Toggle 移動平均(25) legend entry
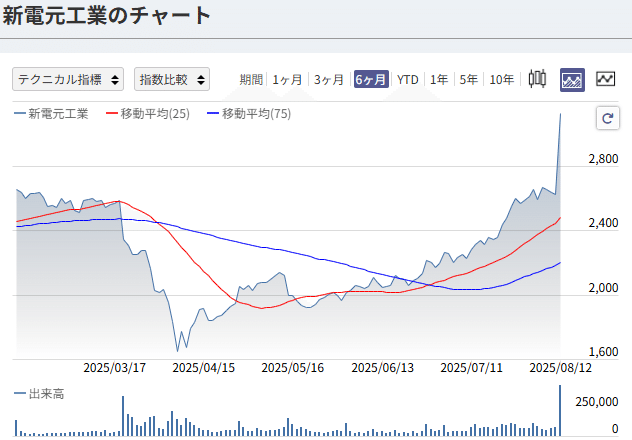Viewport: 632px width, 440px height. click(x=148, y=114)
